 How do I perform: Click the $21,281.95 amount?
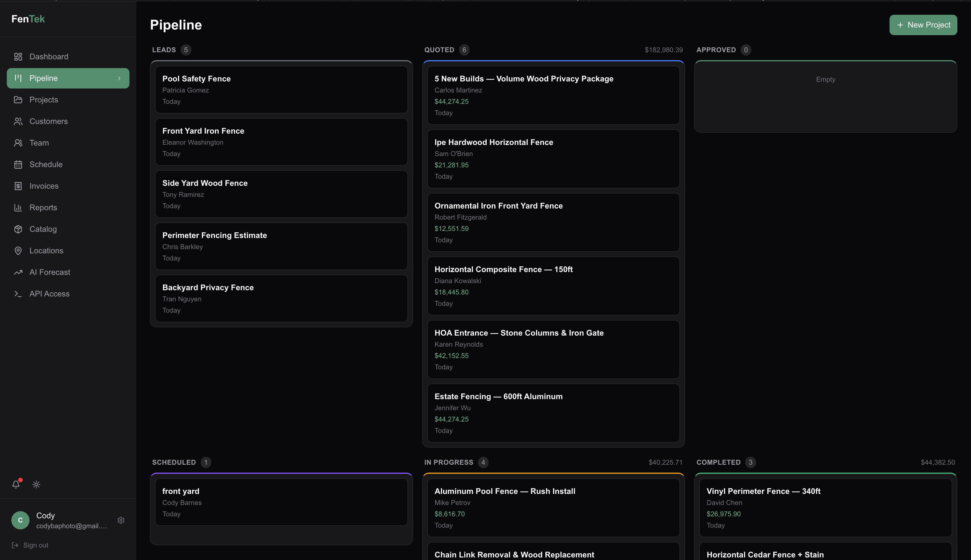click(x=451, y=165)
